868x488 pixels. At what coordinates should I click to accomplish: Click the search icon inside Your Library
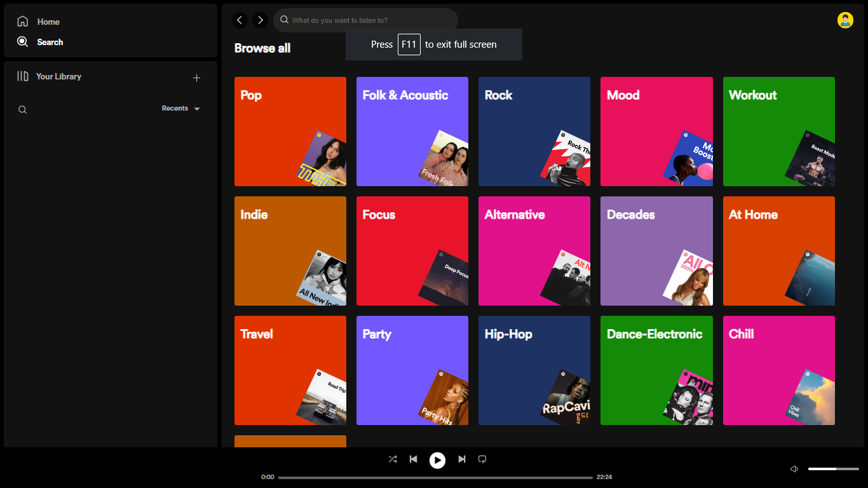pyautogui.click(x=22, y=109)
